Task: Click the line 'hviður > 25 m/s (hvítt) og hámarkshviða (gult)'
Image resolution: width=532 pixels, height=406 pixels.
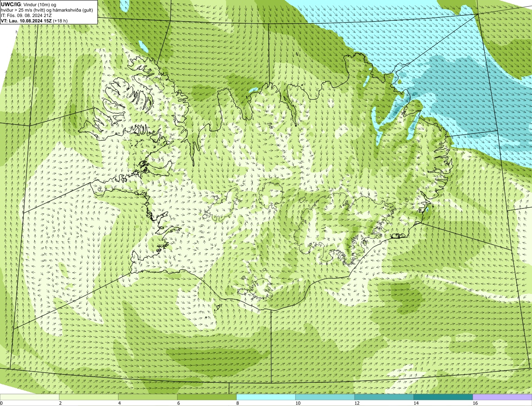Action: click(47, 10)
